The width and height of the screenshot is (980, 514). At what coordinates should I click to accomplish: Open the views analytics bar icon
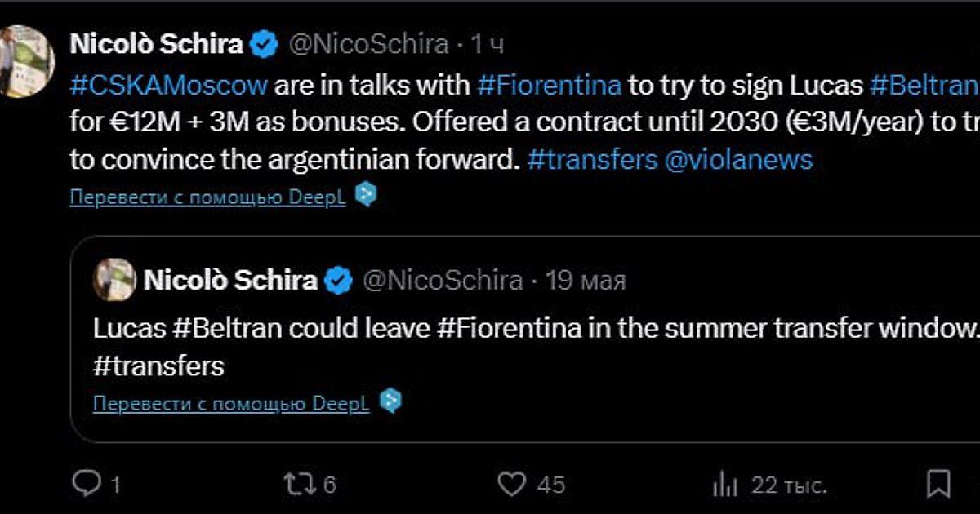coord(724,485)
